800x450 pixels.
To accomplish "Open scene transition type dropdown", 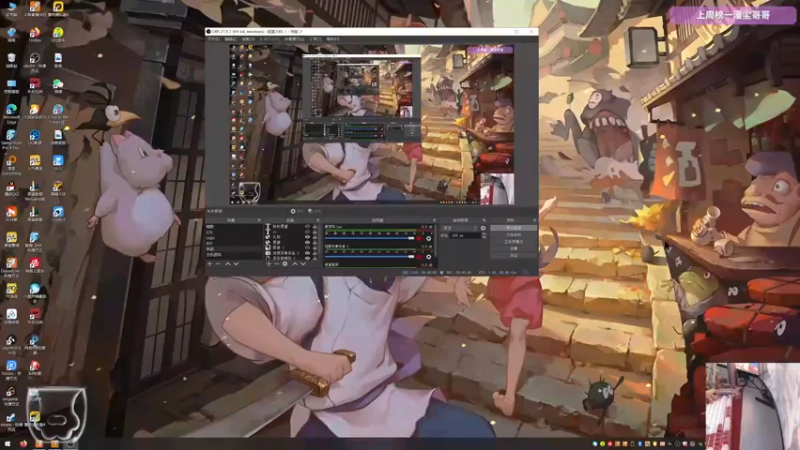I will [460, 228].
